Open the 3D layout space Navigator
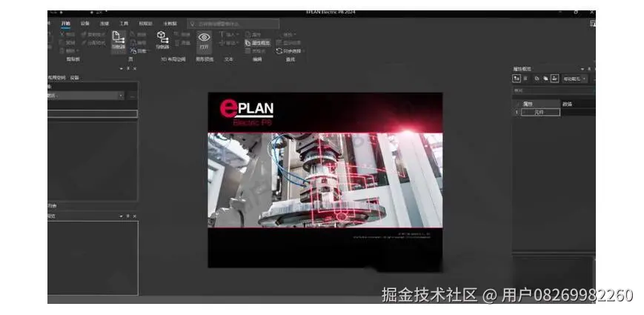 pyautogui.click(x=162, y=40)
